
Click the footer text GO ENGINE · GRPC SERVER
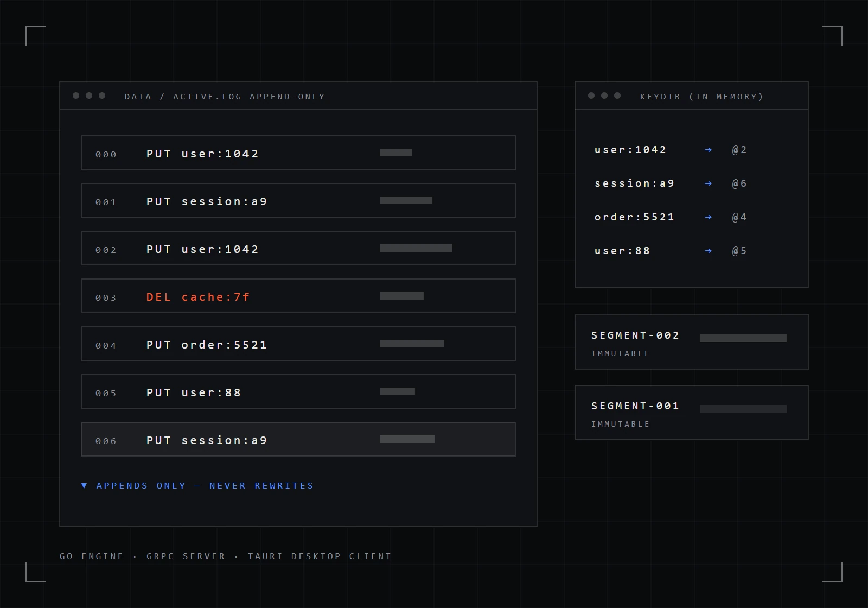[142, 556]
